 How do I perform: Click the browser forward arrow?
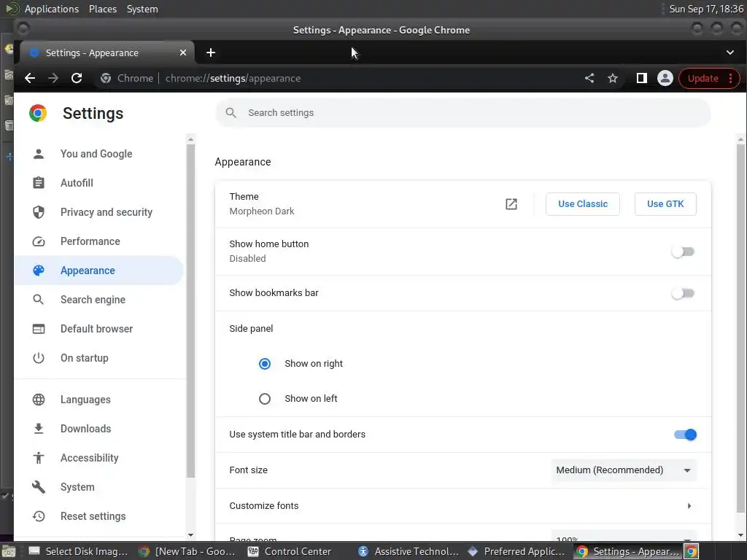53,78
